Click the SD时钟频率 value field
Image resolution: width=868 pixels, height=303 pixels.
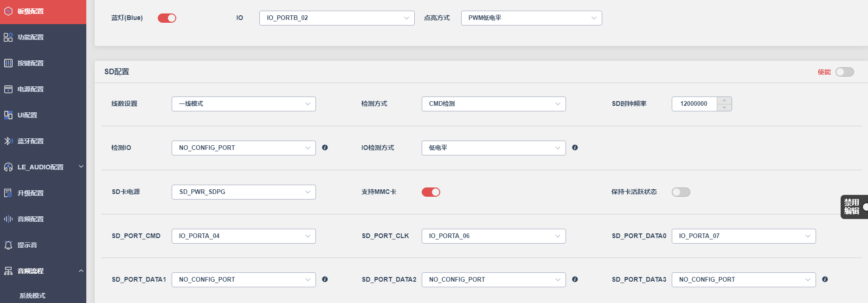pos(694,104)
